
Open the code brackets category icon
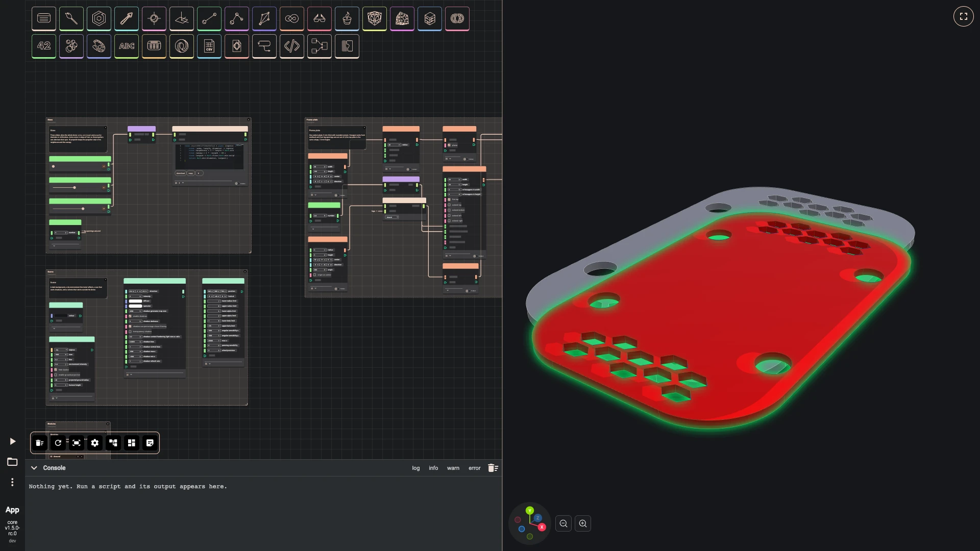click(x=292, y=46)
